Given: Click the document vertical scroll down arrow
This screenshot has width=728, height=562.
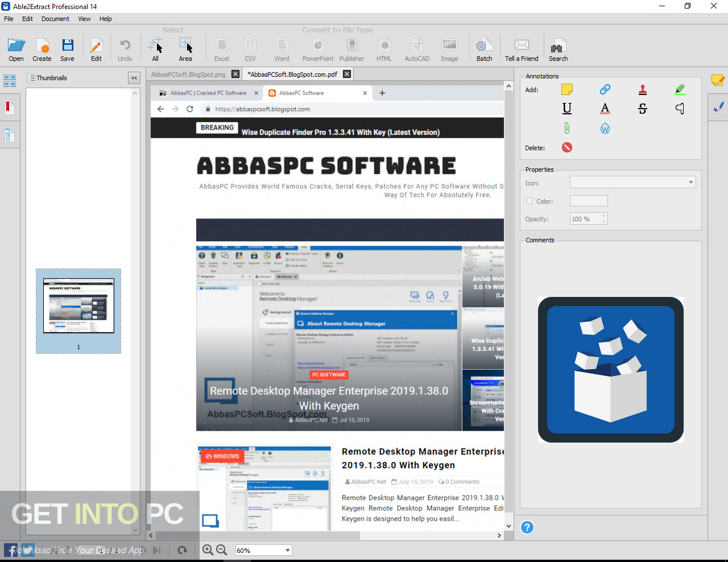Looking at the screenshot, I should 508,526.
